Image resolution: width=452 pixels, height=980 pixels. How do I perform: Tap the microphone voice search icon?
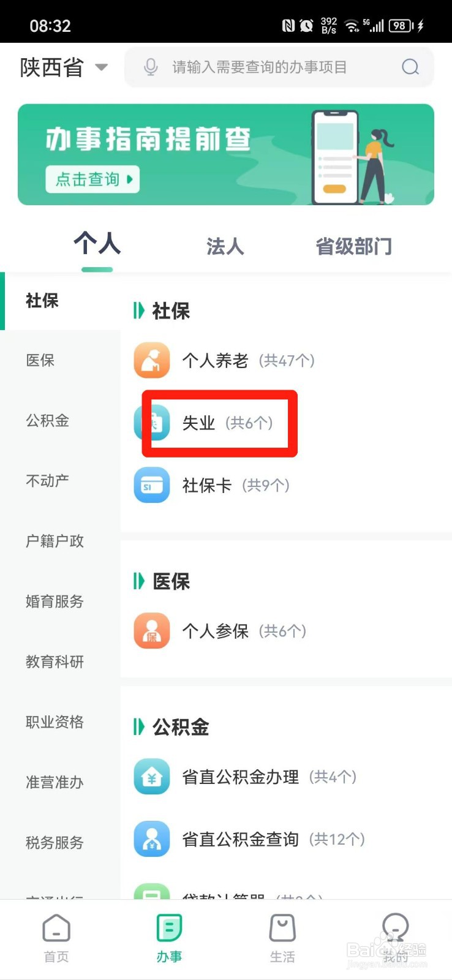click(x=150, y=67)
